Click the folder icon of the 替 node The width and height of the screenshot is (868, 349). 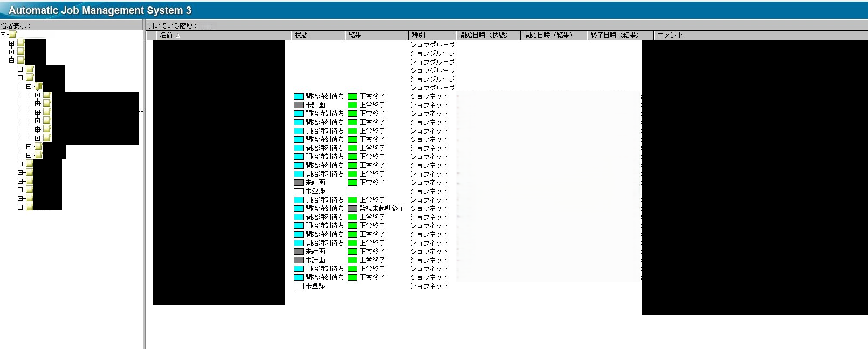click(46, 112)
